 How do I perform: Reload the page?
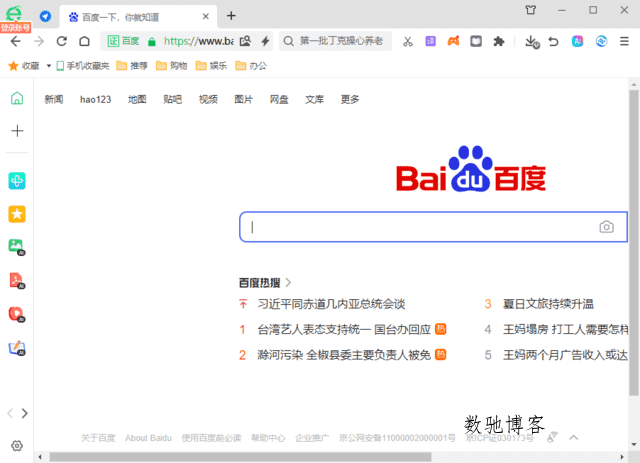62,41
